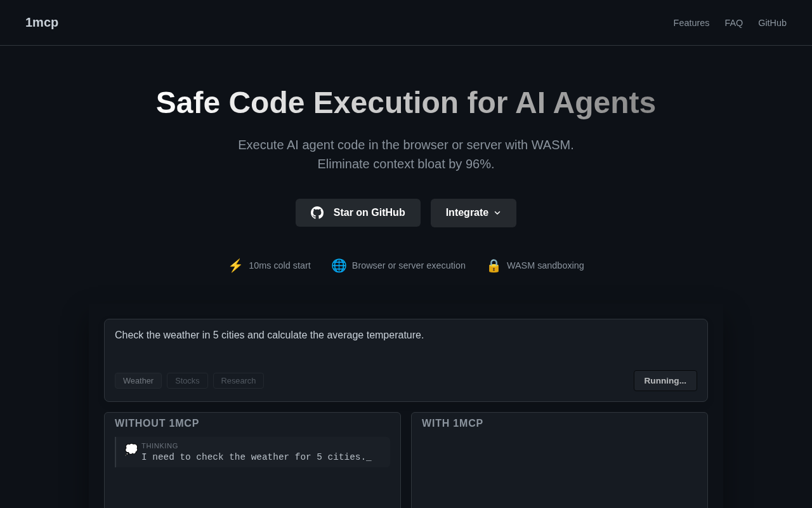Click the 1mcp logo
The height and width of the screenshot is (508, 812).
click(x=42, y=22)
